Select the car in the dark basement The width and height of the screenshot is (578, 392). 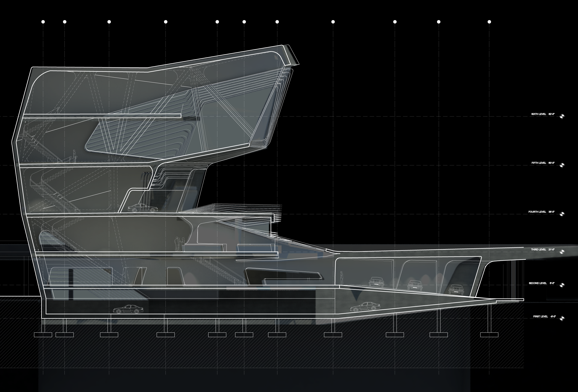coord(128,309)
